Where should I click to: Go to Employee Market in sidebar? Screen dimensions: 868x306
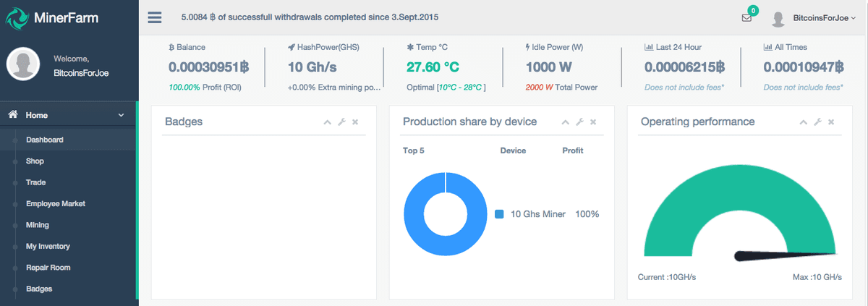[55, 204]
